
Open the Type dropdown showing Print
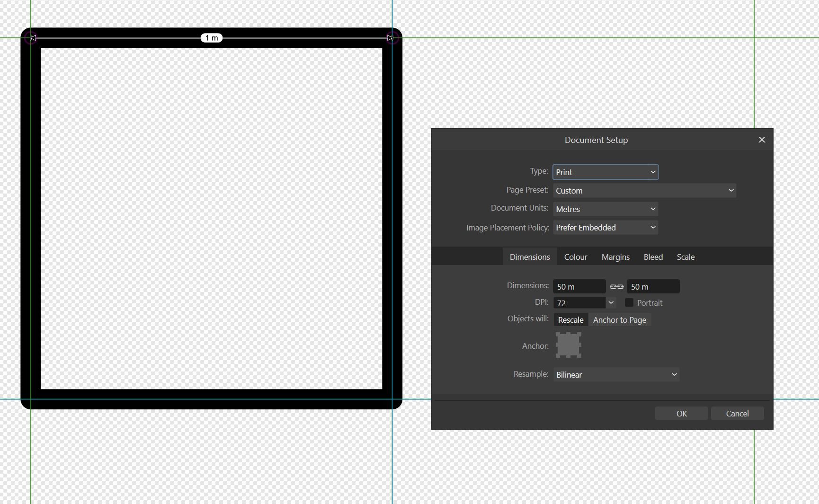click(x=605, y=172)
